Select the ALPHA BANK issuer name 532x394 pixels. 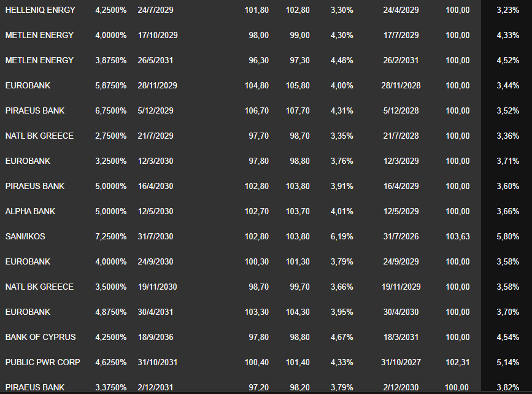pyautogui.click(x=30, y=211)
